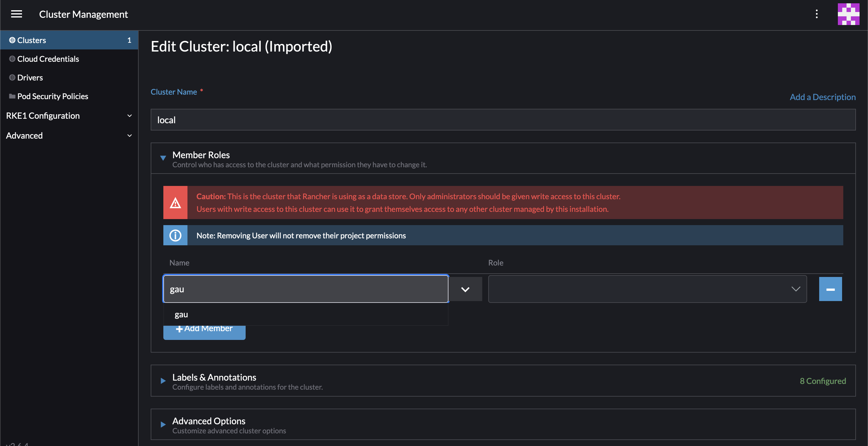Click the folder icon beside Pod Security Policies
Screen dimensions: 868x446
click(12, 96)
